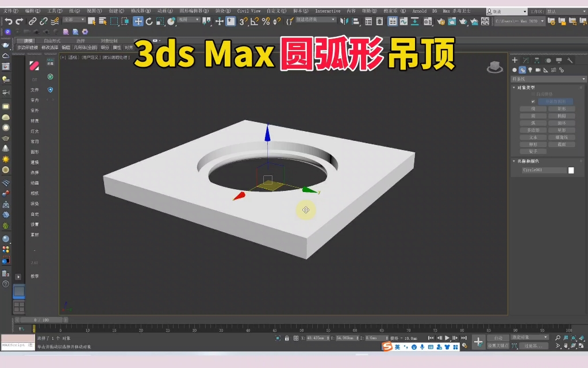Toggle the 自动栅格 checkbox
Image resolution: width=588 pixels, height=368 pixels.
point(532,93)
